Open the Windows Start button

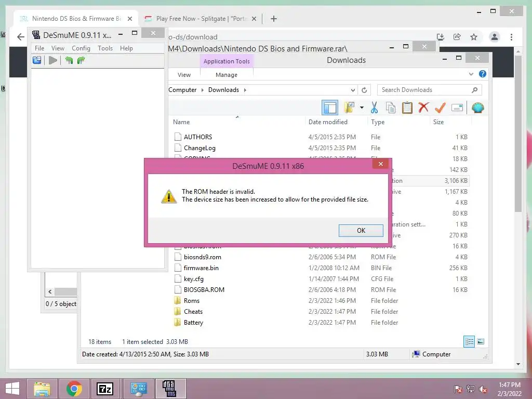[12, 389]
